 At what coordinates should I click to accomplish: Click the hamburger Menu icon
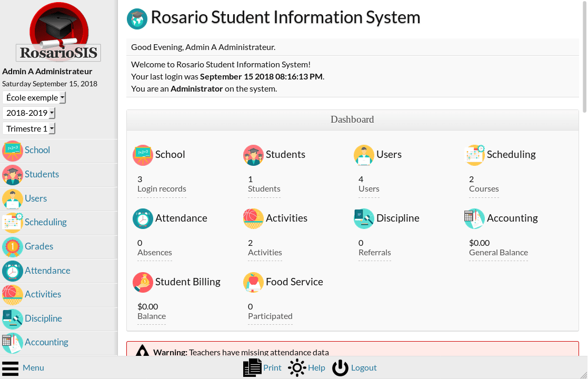[10, 368]
